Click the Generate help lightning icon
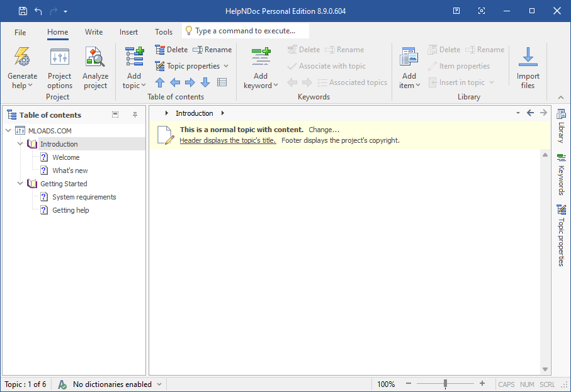This screenshot has height=392, width=571. click(x=22, y=57)
